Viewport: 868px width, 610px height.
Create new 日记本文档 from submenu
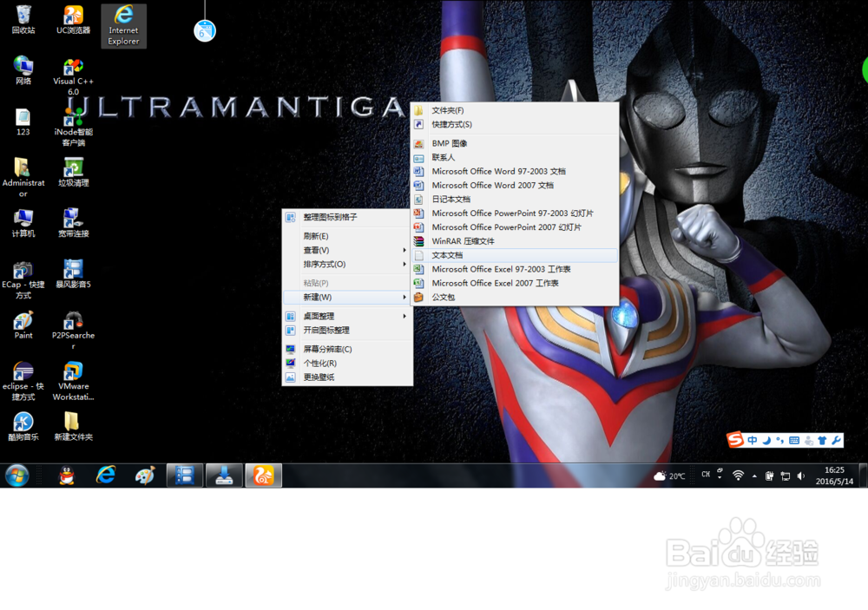[515, 200]
